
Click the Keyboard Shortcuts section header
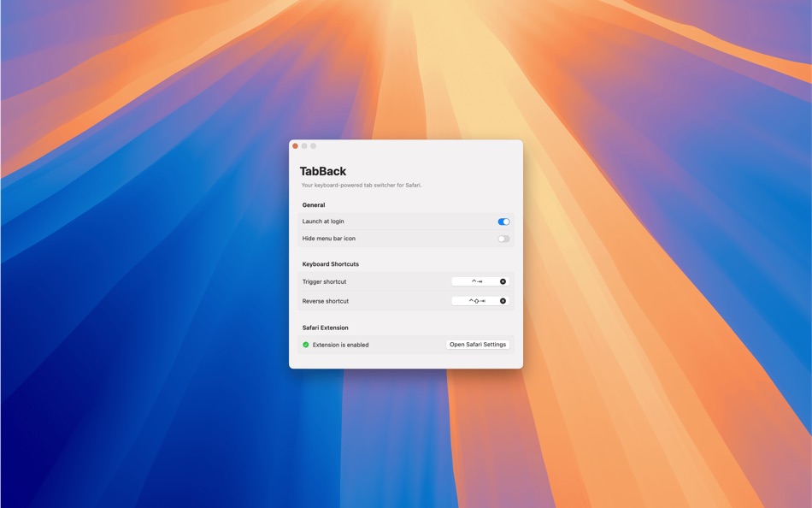coord(331,264)
